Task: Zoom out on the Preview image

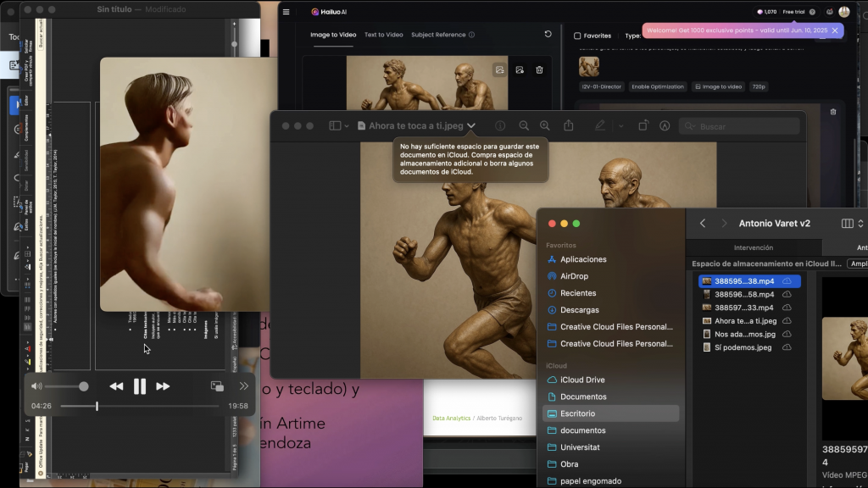Action: 524,125
